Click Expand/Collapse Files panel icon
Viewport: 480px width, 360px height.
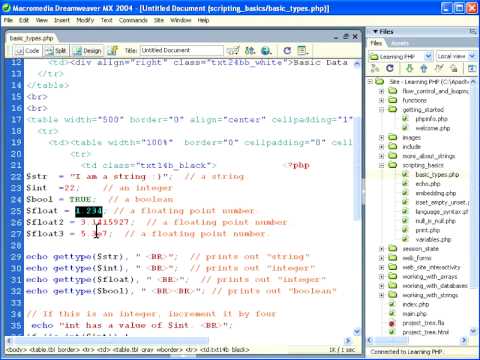[x=472, y=68]
